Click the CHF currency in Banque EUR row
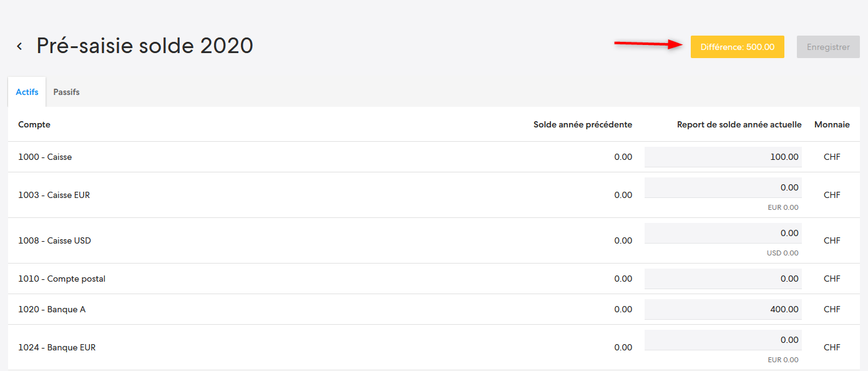 (x=832, y=347)
